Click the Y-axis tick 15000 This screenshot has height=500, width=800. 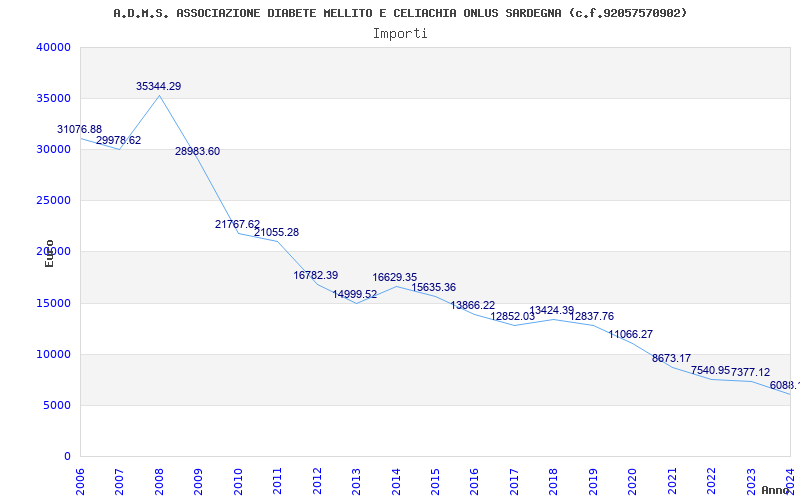tap(53, 304)
